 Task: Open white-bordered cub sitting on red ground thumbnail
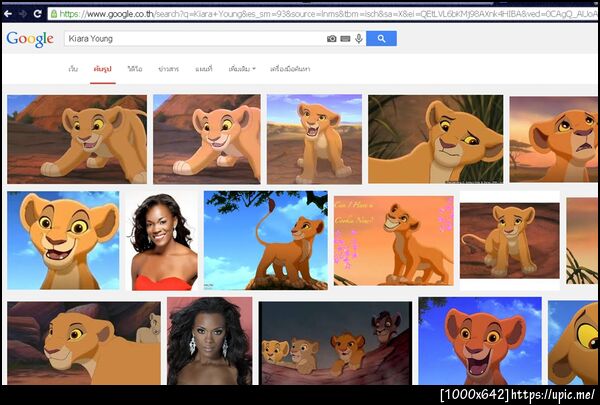(x=510, y=241)
